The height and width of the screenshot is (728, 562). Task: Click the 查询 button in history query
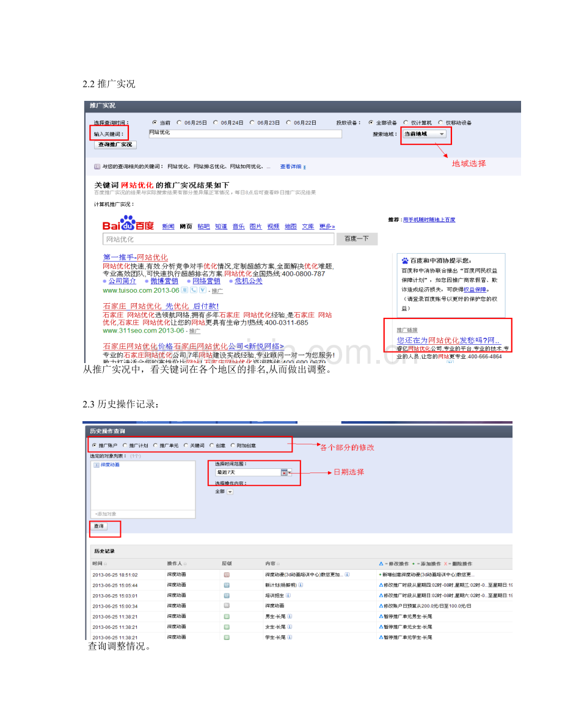pos(100,526)
